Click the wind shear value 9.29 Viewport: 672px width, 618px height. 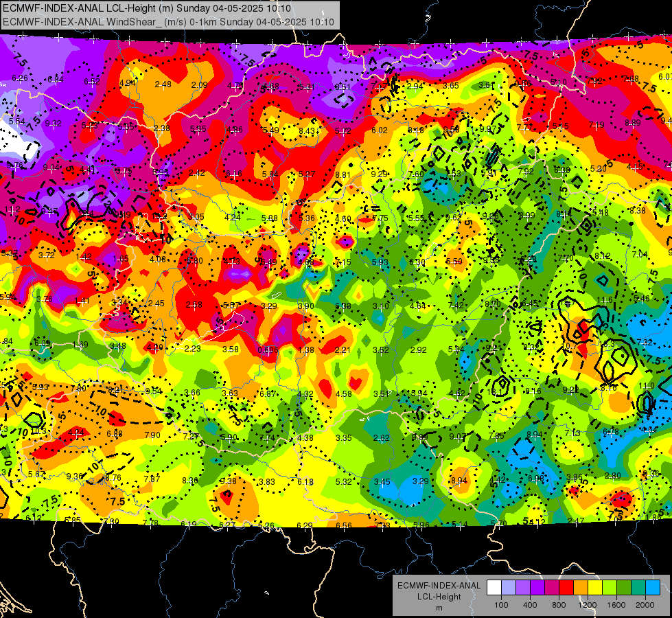[x=380, y=174]
